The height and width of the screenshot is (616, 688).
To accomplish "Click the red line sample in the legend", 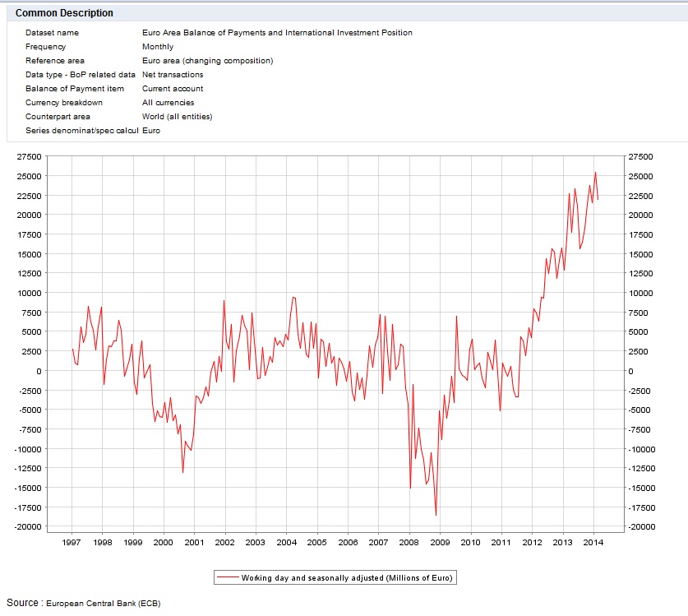I will [x=227, y=577].
